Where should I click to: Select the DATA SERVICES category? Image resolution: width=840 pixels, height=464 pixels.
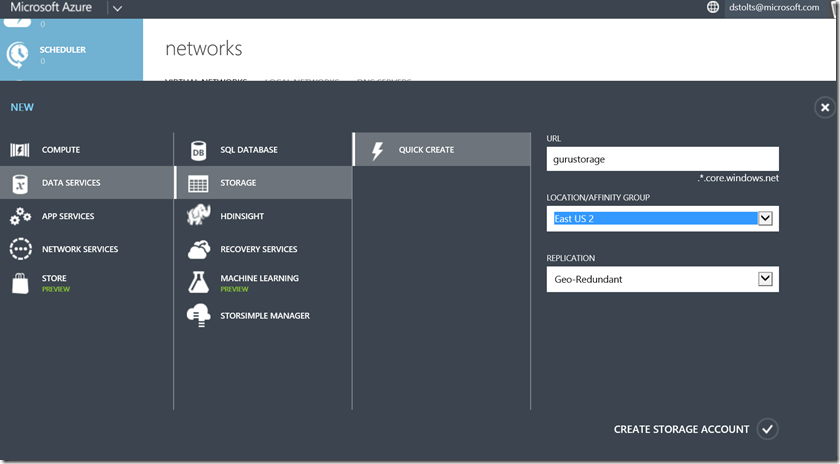click(86, 183)
